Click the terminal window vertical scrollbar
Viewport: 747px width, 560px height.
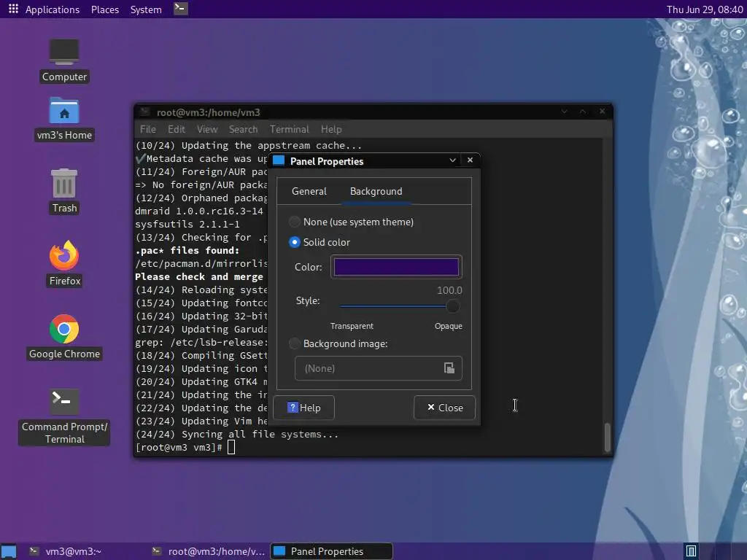click(608, 437)
